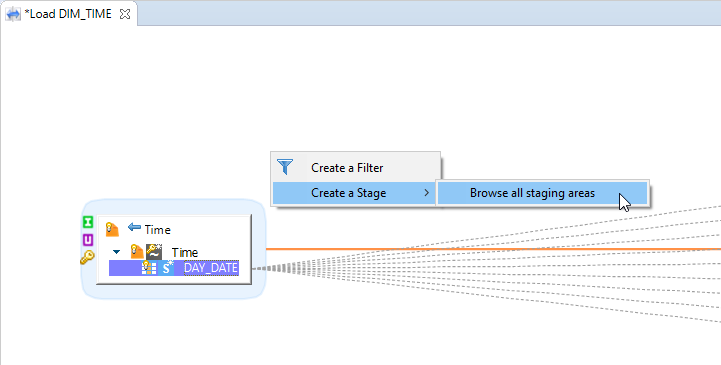Viewport: 721px width, 365px height.
Task: Choose Browse all staging areas
Action: pos(542,193)
